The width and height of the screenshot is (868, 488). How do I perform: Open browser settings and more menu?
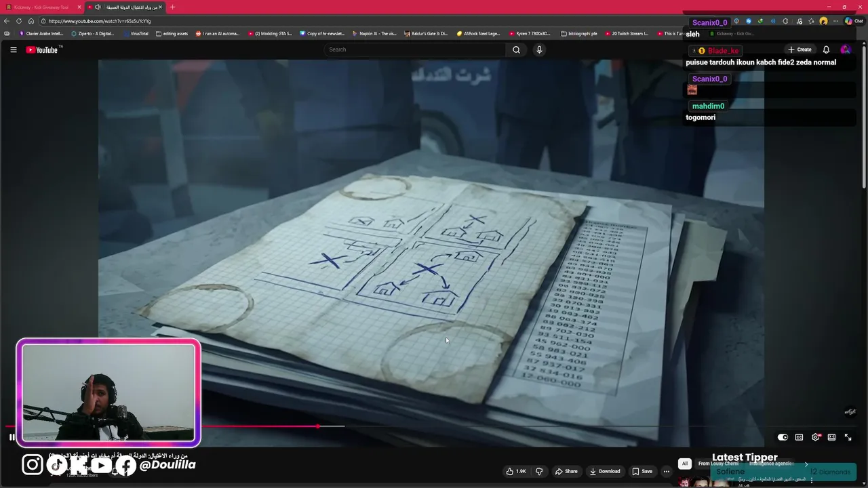point(835,21)
